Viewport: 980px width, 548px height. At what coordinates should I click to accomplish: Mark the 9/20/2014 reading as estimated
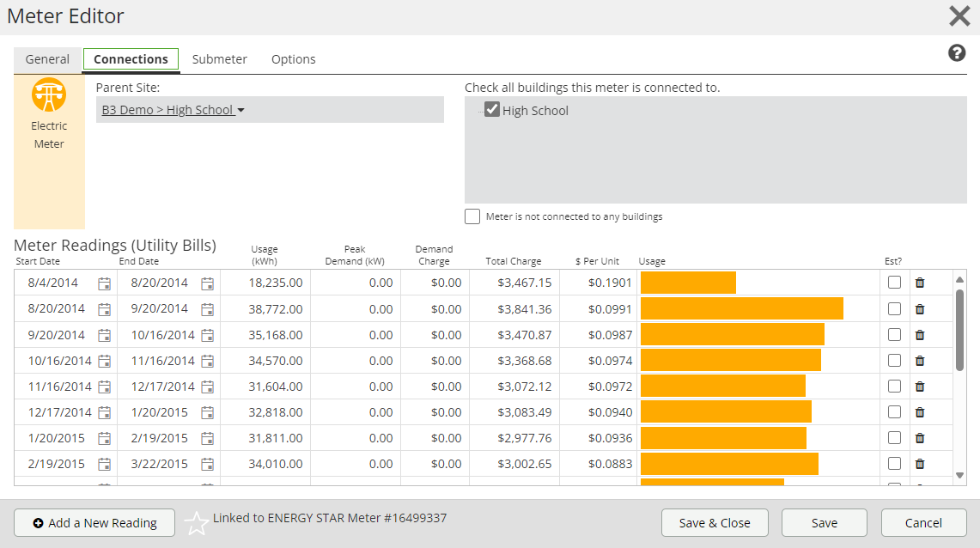click(895, 334)
